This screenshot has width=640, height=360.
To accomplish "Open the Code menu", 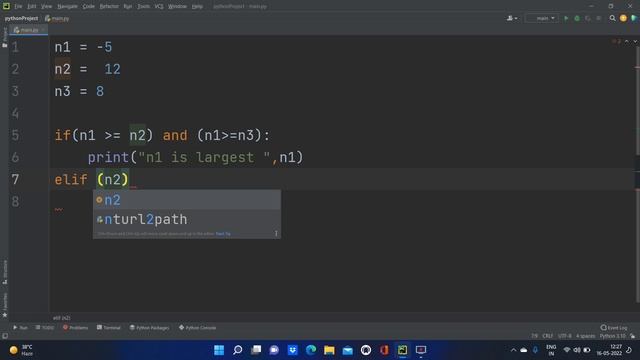I will pyautogui.click(x=89, y=7).
